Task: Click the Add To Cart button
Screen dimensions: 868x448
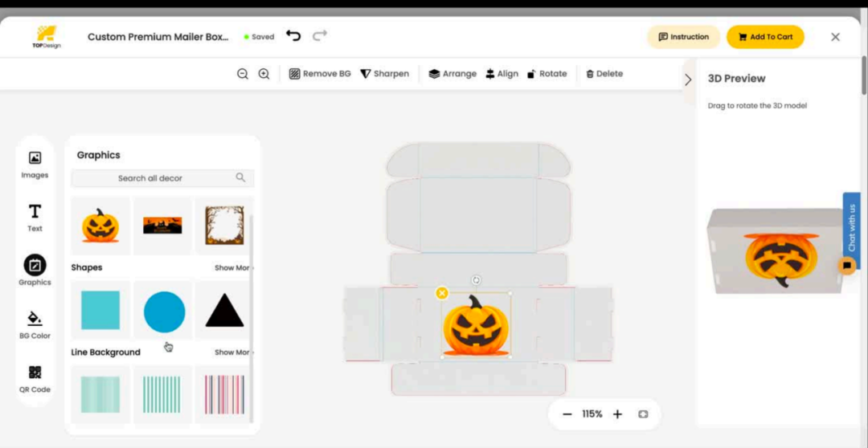Action: coord(765,37)
